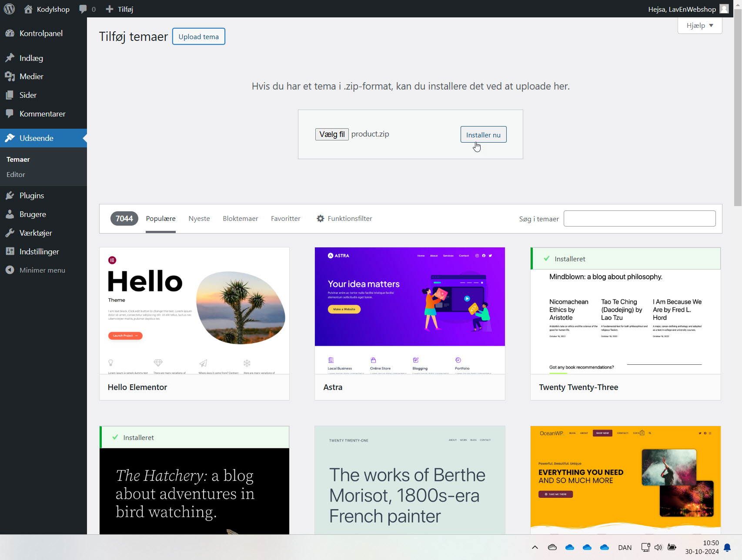Open the Plugins menu icon
This screenshot has height=560, width=742.
pos(10,196)
